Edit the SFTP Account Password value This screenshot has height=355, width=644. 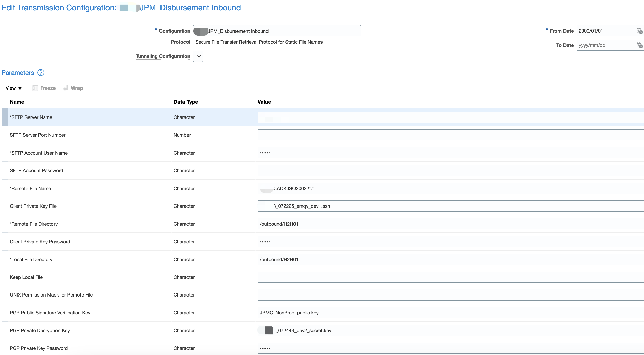pos(379,170)
